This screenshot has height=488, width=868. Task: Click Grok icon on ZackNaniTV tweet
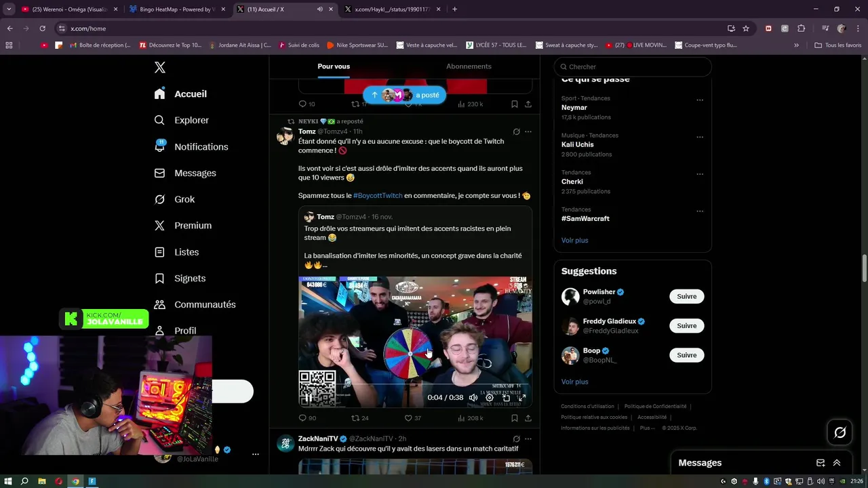[517, 439]
